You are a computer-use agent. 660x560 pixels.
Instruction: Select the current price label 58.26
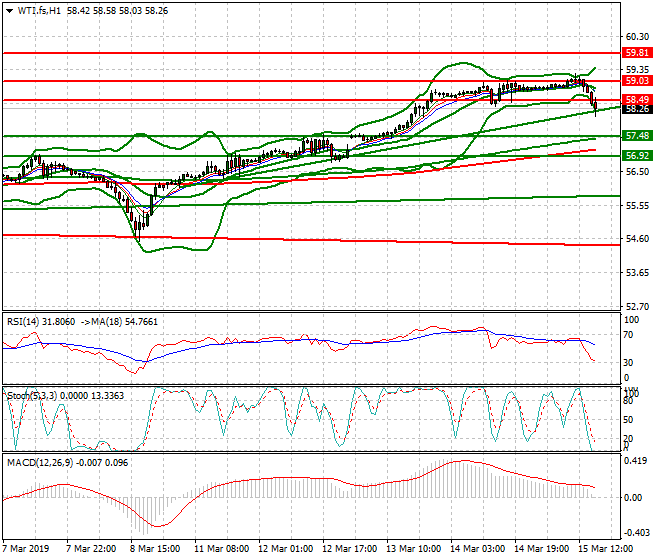[x=637, y=109]
